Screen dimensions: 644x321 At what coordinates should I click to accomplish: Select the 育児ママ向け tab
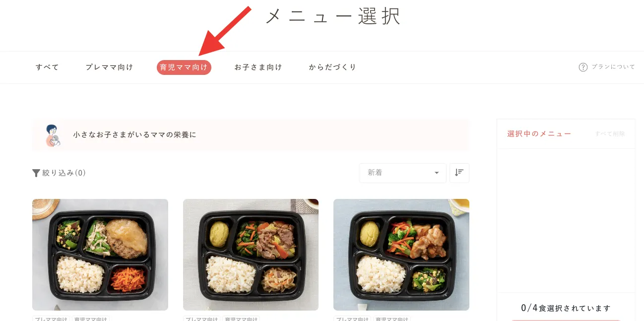[184, 67]
